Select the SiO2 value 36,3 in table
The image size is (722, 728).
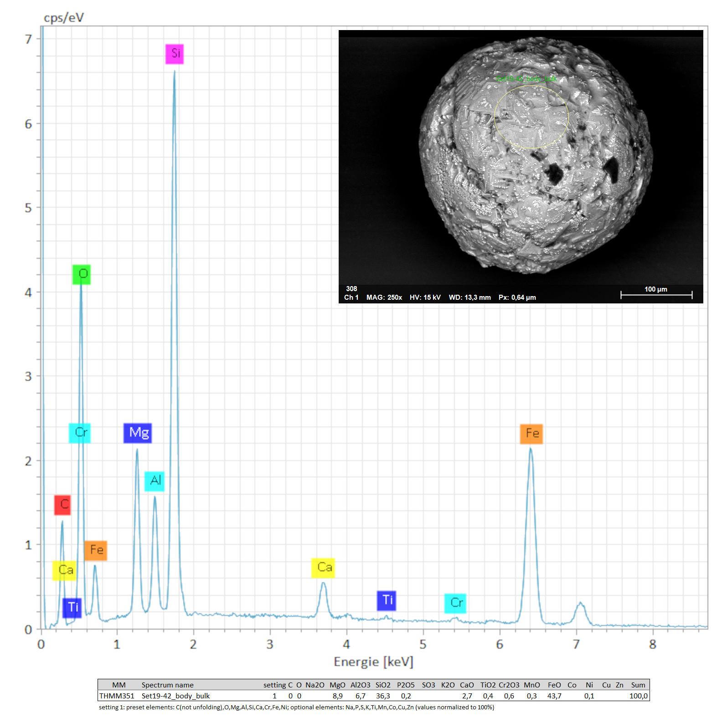point(383,696)
